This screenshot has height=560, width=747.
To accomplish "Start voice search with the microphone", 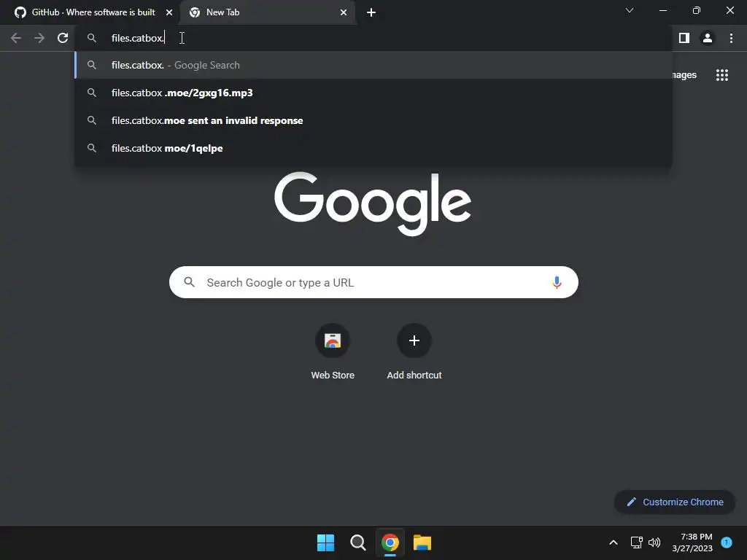I will coord(557,282).
